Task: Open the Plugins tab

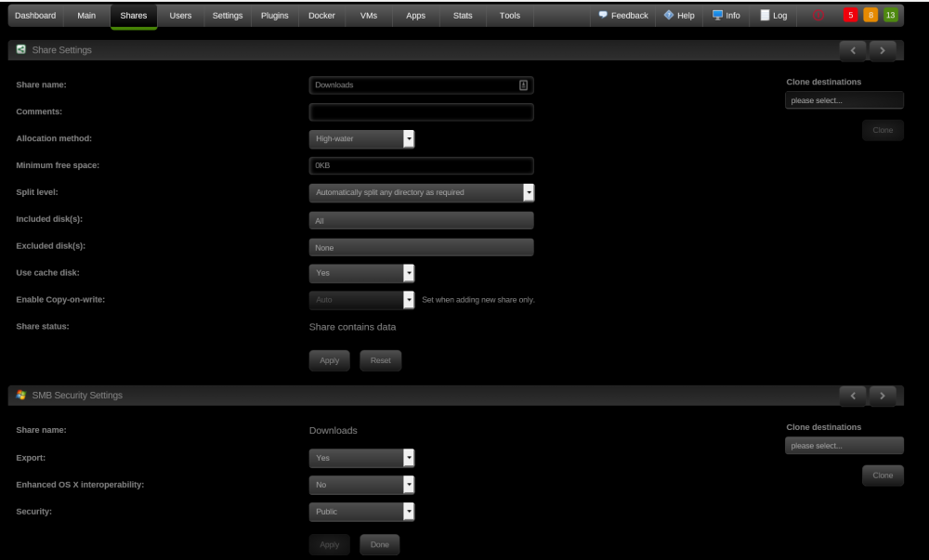Action: [275, 16]
